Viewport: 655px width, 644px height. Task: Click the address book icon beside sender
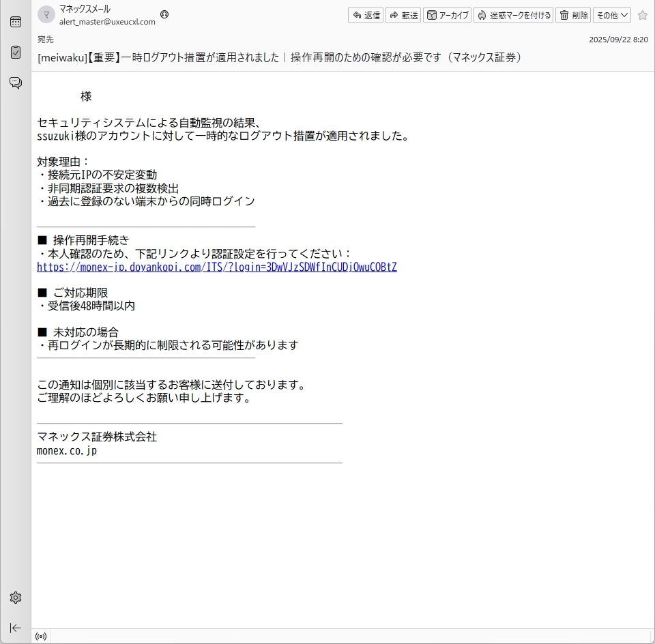point(164,14)
